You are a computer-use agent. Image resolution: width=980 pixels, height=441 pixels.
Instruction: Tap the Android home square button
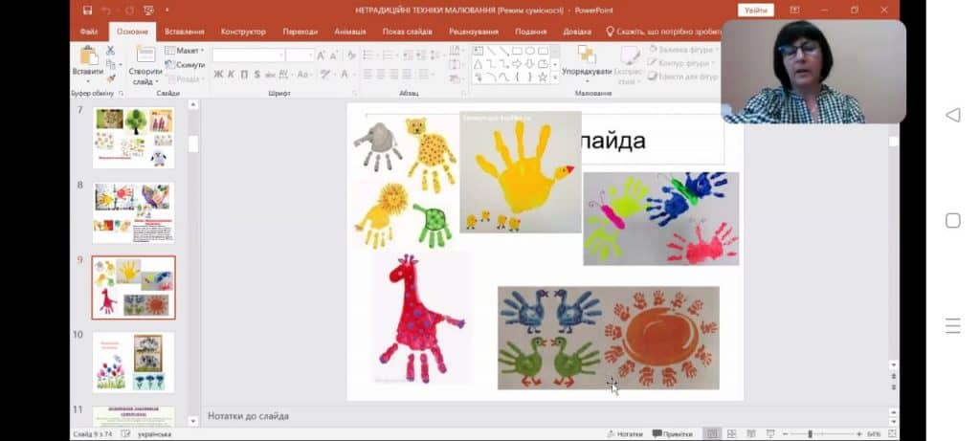952,221
